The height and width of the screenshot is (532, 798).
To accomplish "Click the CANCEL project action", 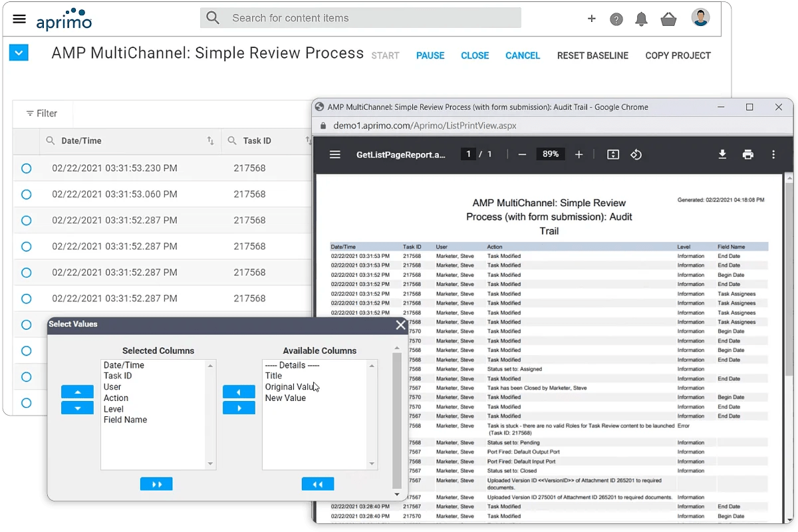I will [x=523, y=56].
